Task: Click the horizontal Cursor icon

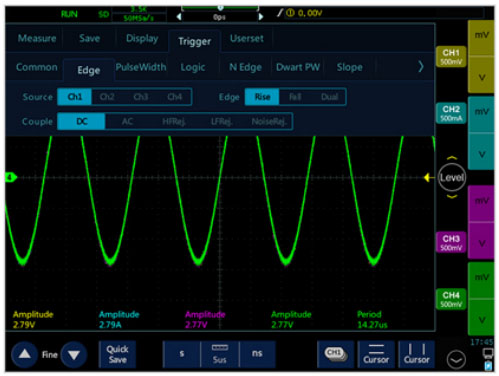Action: [x=376, y=354]
